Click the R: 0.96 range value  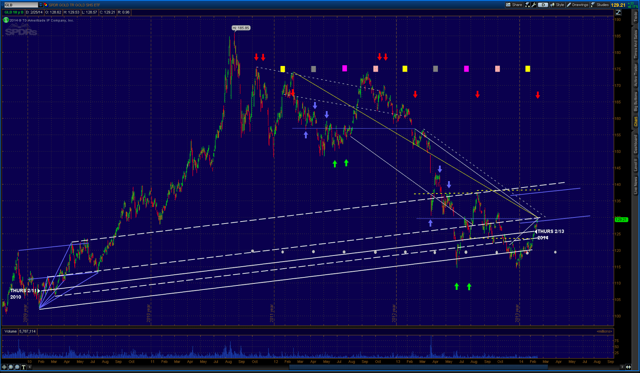(x=124, y=12)
